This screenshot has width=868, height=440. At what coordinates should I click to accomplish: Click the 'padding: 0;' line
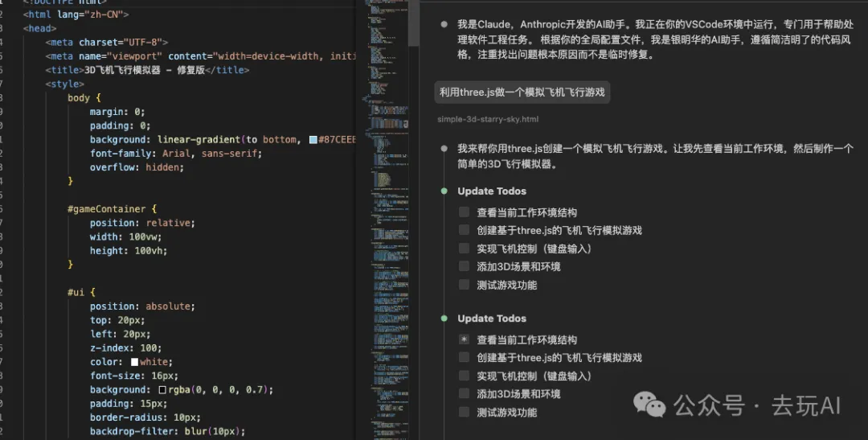click(x=120, y=125)
